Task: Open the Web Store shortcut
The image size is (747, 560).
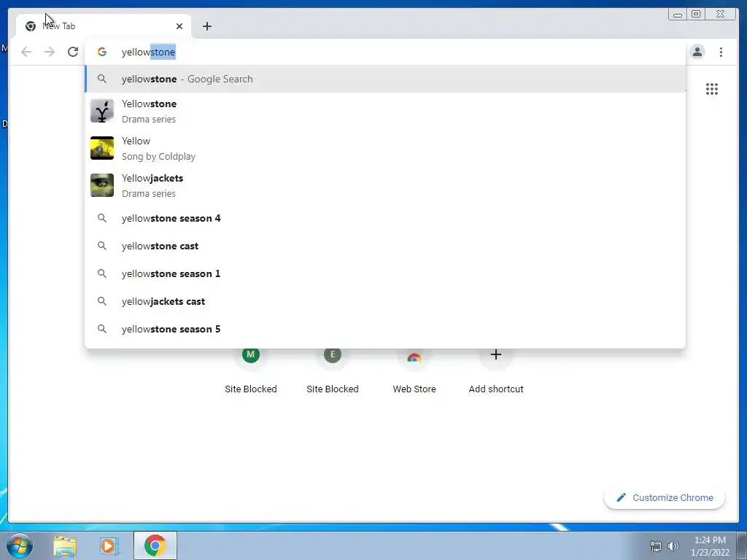Action: coord(414,371)
